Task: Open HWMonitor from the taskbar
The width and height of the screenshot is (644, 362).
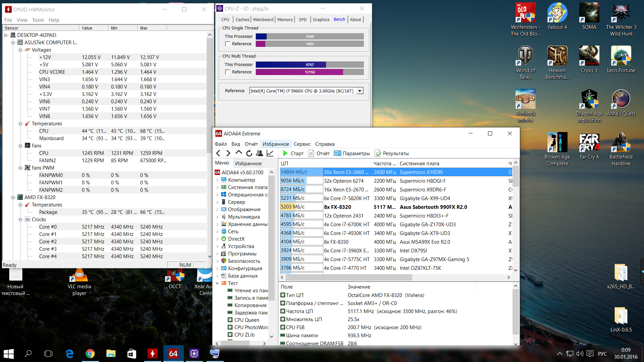Action: click(x=153, y=353)
